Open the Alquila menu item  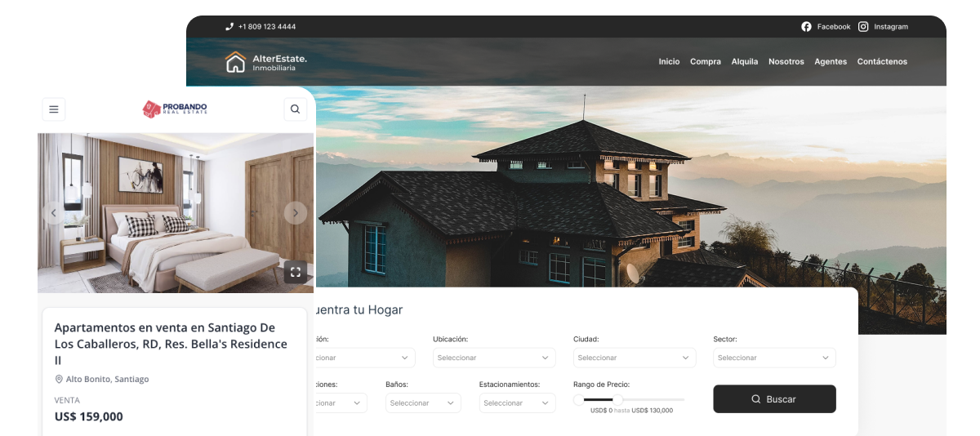click(x=745, y=62)
